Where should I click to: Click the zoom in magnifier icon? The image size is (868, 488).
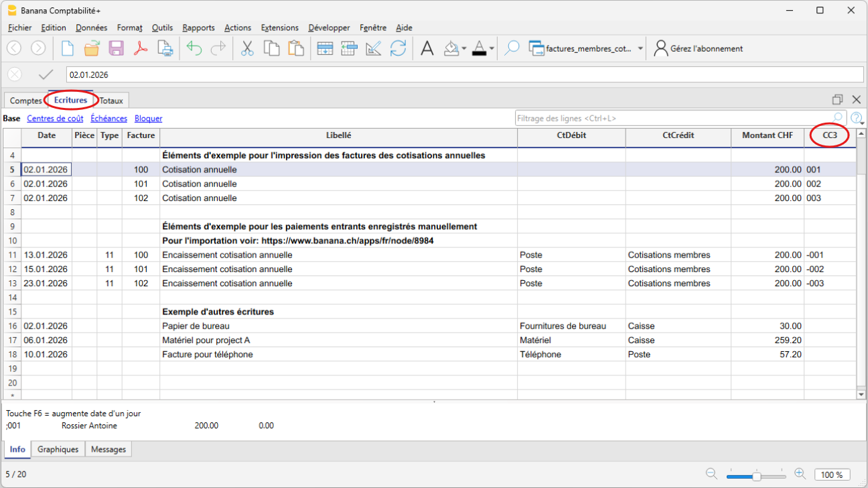(800, 474)
